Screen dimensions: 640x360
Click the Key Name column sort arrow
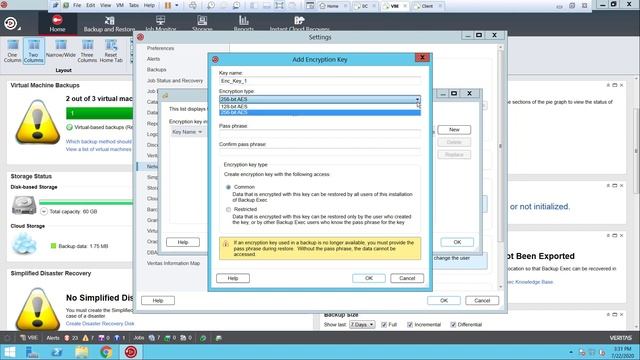tap(200, 132)
